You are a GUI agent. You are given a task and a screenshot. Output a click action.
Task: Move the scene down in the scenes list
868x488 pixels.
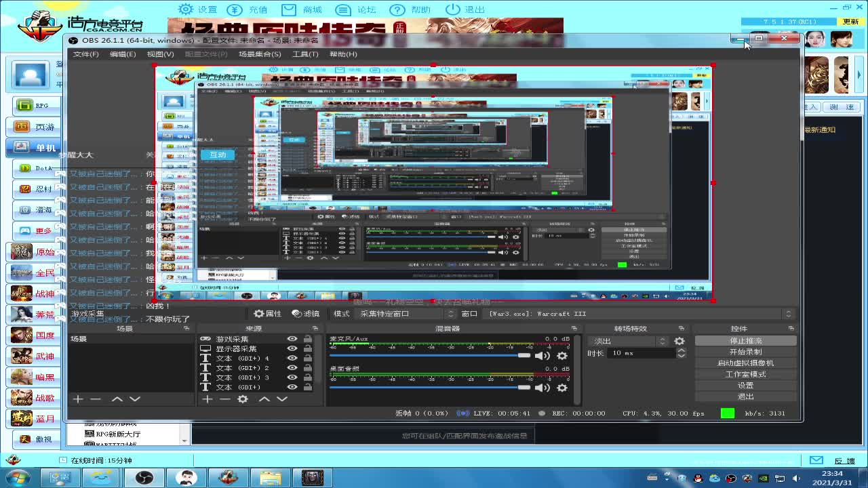(135, 399)
